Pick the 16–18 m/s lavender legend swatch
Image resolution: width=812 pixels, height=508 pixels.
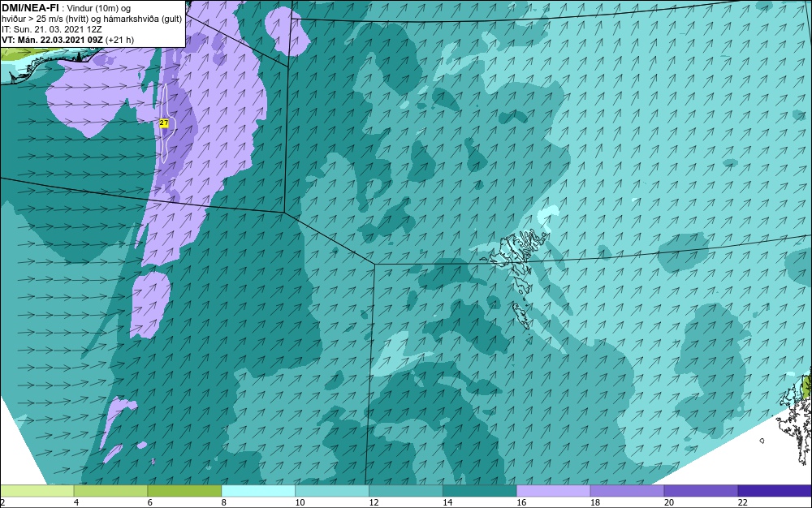[x=554, y=491]
